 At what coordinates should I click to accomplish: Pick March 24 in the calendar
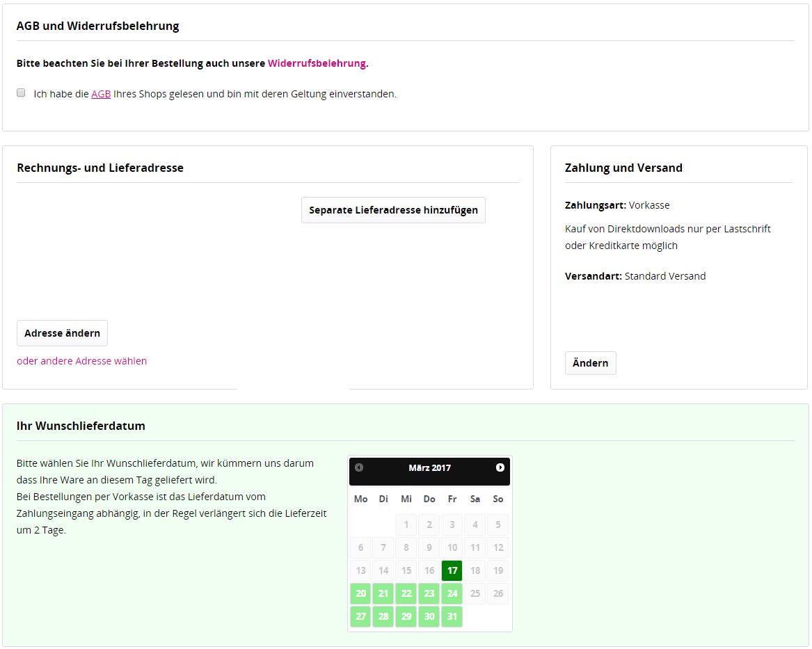click(452, 594)
